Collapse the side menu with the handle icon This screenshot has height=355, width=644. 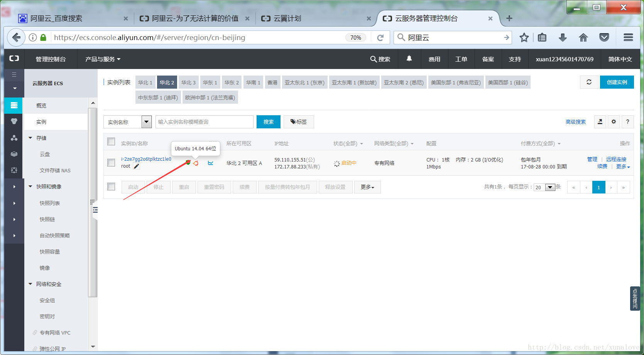point(95,210)
